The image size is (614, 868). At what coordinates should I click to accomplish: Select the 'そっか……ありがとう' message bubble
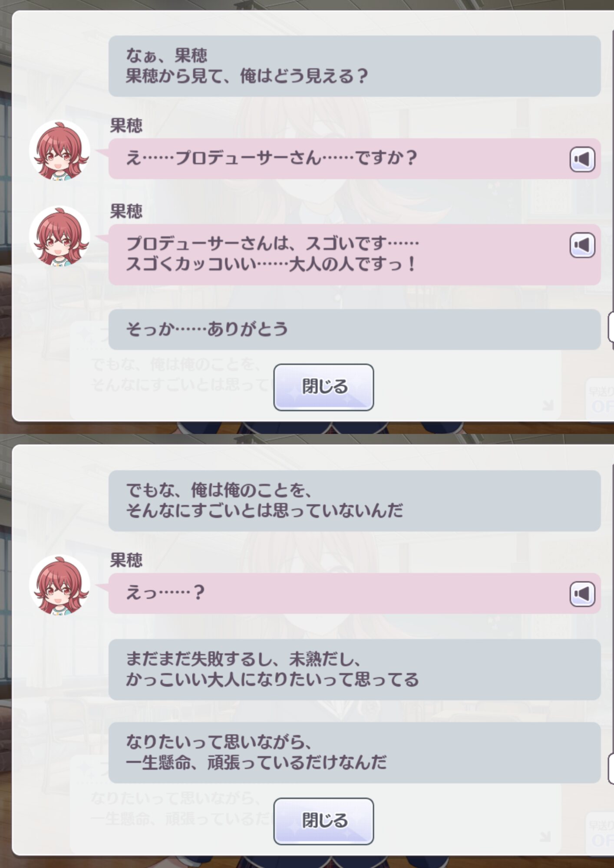click(x=354, y=329)
